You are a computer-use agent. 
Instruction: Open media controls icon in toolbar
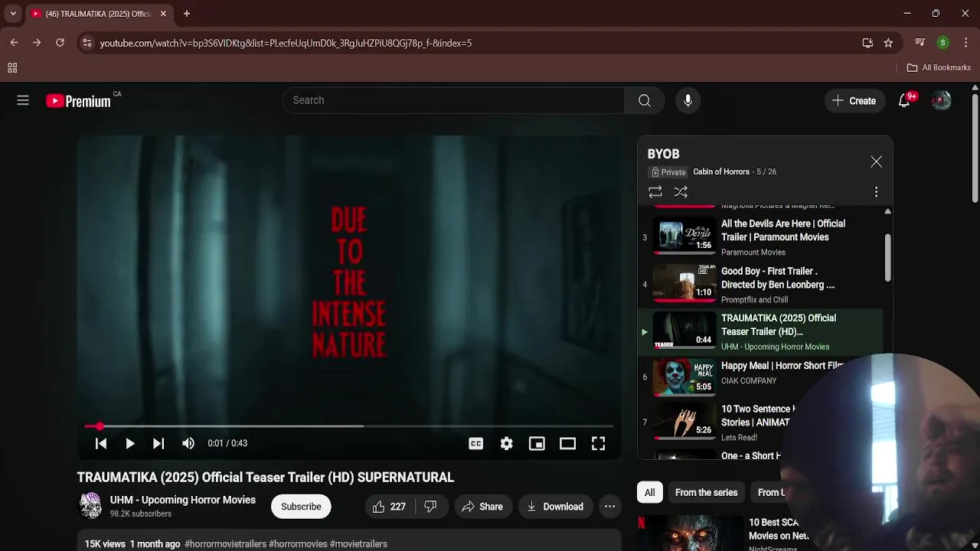click(x=920, y=43)
